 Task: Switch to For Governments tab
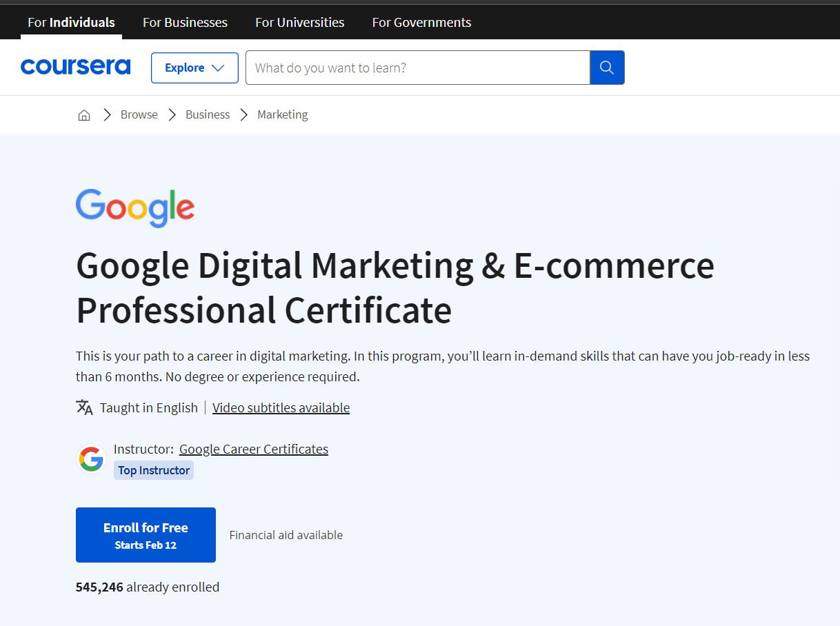tap(421, 22)
